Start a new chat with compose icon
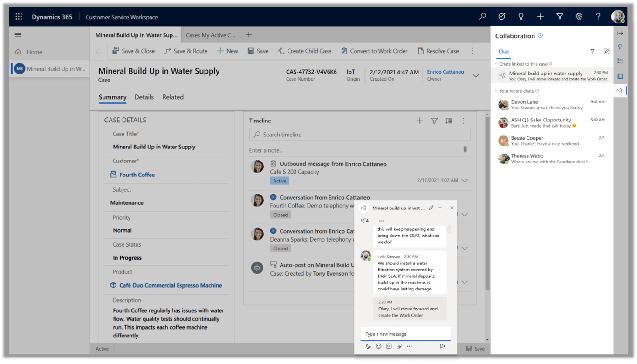The width and height of the screenshot is (637, 364). pyautogui.click(x=606, y=52)
